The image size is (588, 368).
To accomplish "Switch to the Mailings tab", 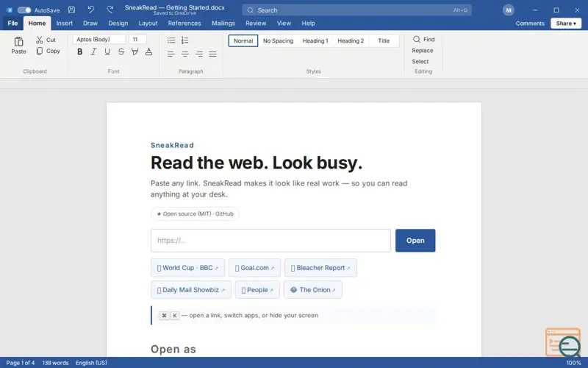I will click(223, 24).
